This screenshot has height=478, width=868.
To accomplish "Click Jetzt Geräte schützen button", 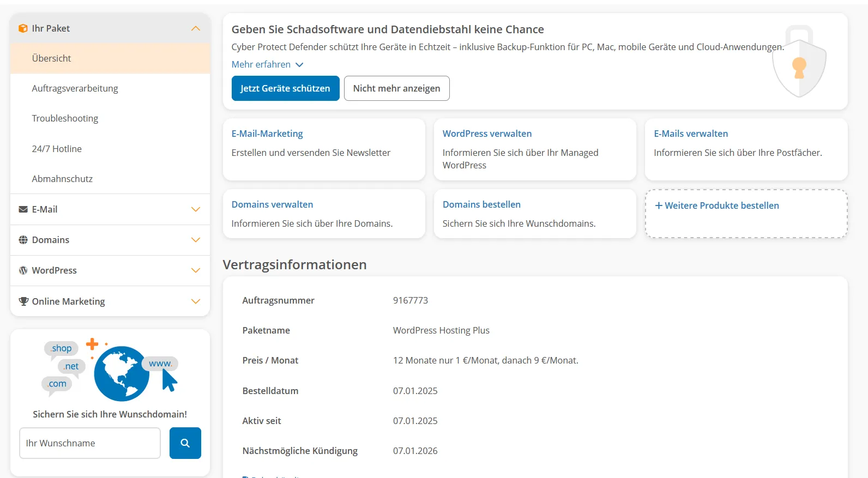I will pos(286,88).
